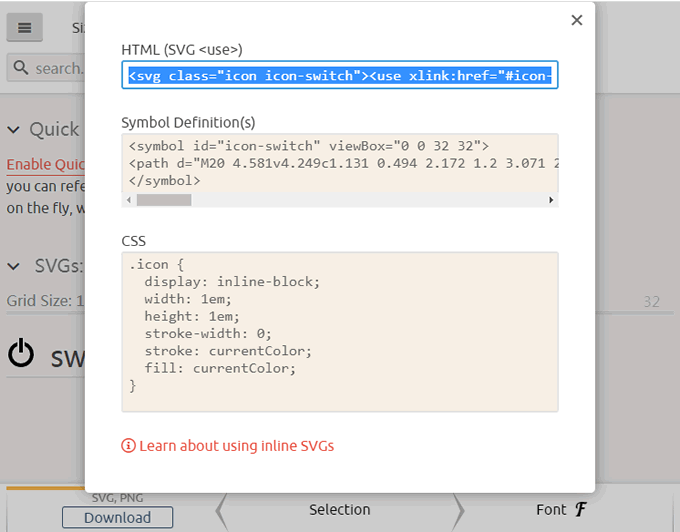This screenshot has width=680, height=532.
Task: Collapse the Quick section chevron
Action: 14,130
